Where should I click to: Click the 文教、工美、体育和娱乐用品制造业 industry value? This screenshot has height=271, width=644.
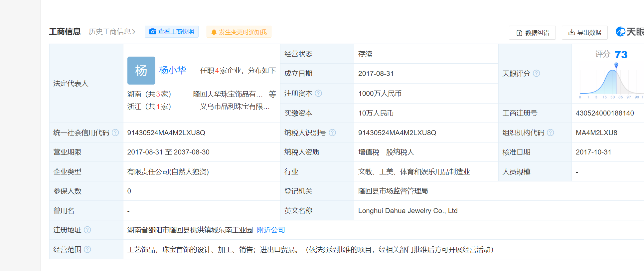[x=414, y=172]
